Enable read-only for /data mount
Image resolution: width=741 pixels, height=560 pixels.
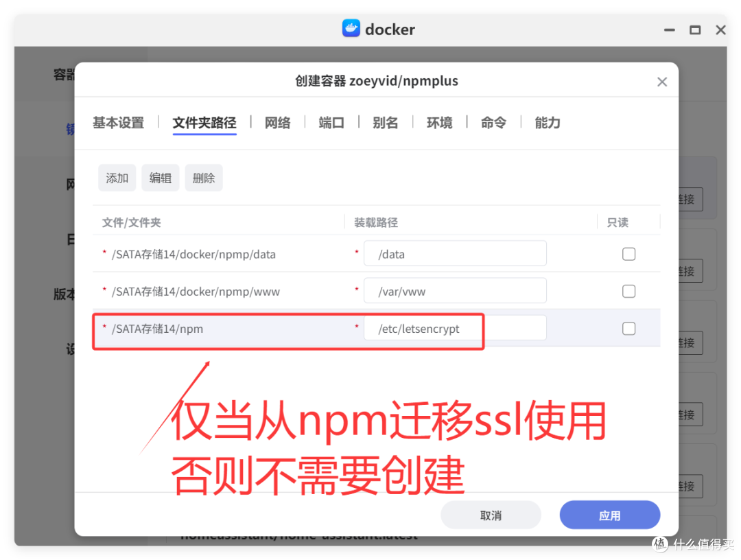628,254
